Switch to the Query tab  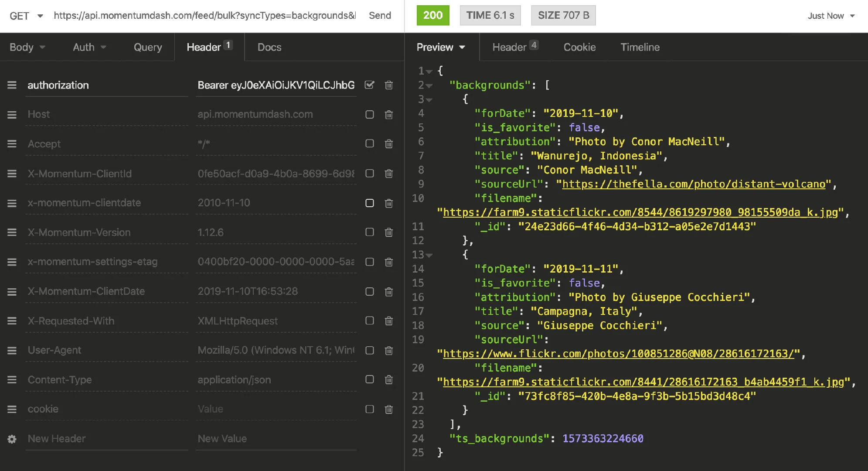click(148, 47)
